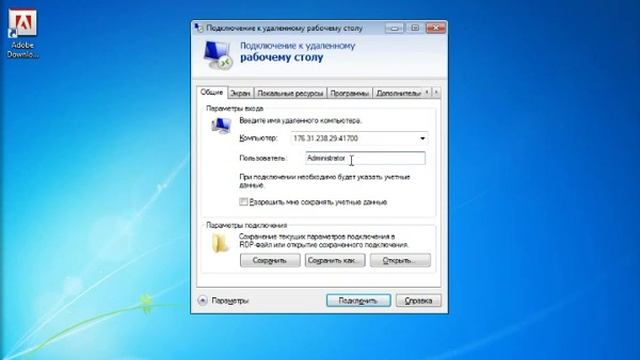This screenshot has width=640, height=360.
Task: Click the Пользователь field containing Administrator
Action: coord(365,158)
